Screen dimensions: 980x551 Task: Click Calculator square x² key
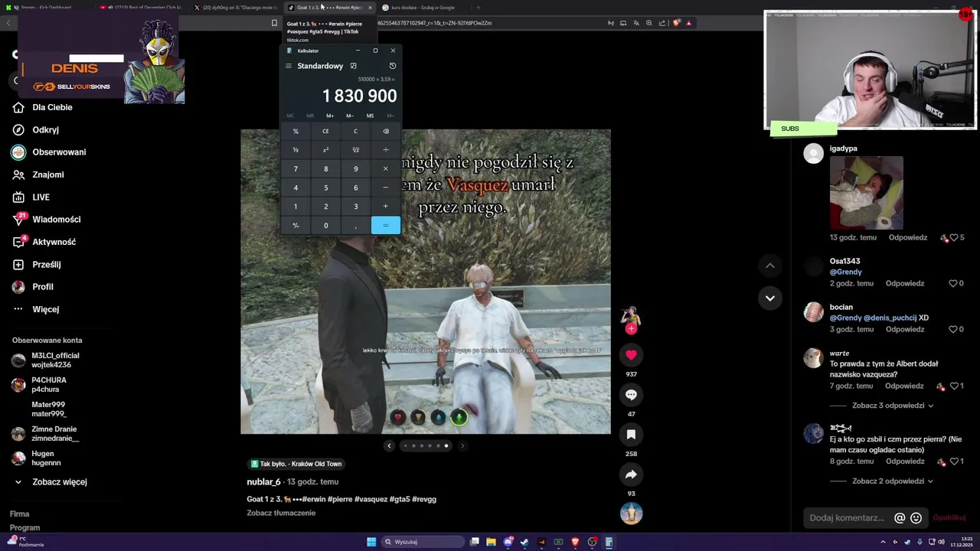(x=325, y=150)
